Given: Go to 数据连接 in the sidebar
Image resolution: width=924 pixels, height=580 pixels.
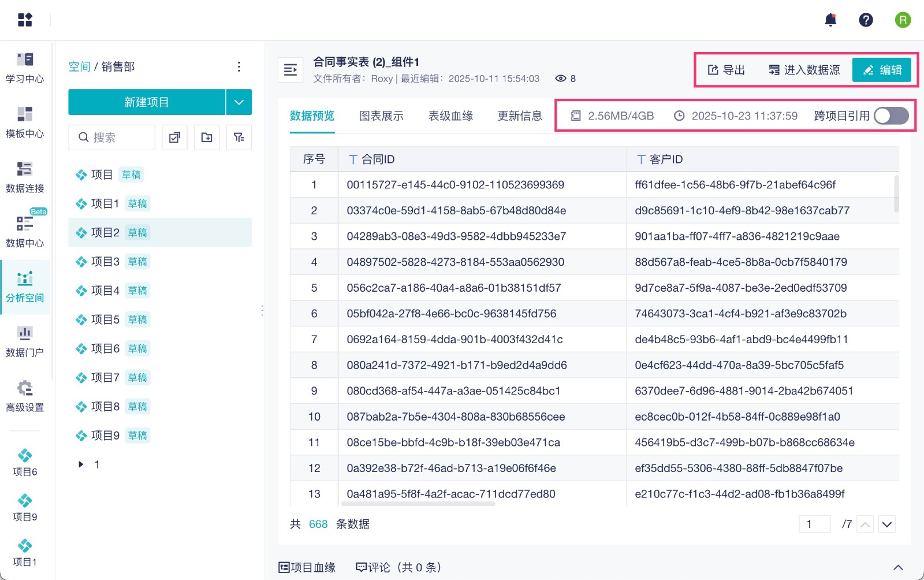Looking at the screenshot, I should pyautogui.click(x=25, y=177).
